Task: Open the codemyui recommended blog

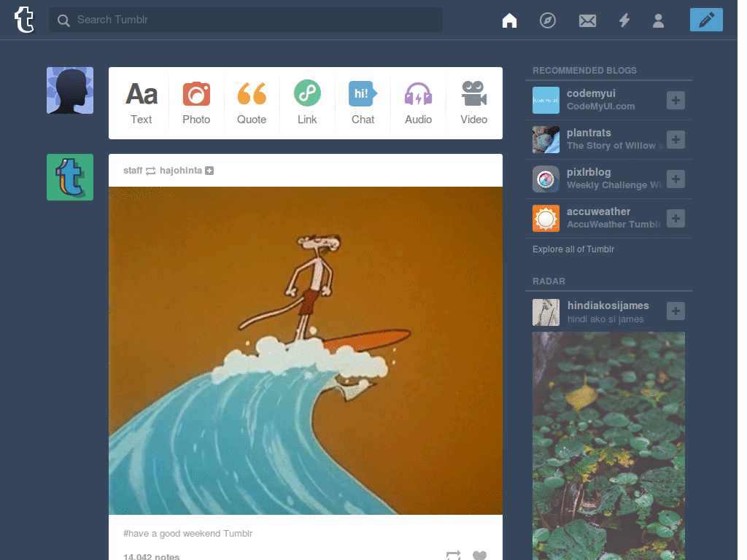Action: click(591, 93)
